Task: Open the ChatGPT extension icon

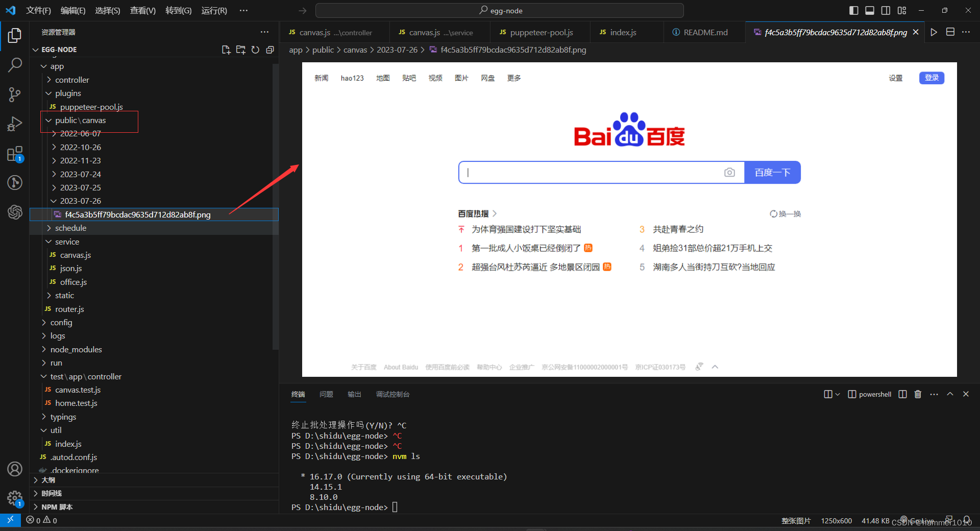Action: point(15,211)
